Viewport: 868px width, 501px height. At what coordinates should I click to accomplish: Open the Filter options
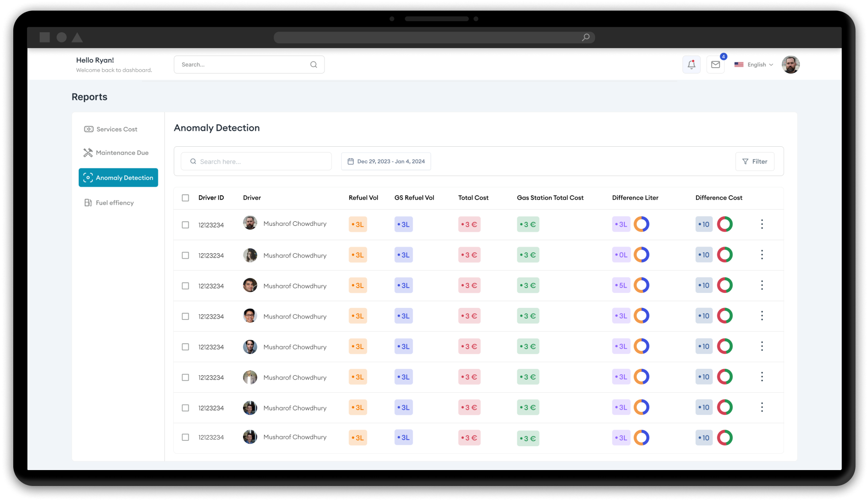(754, 162)
